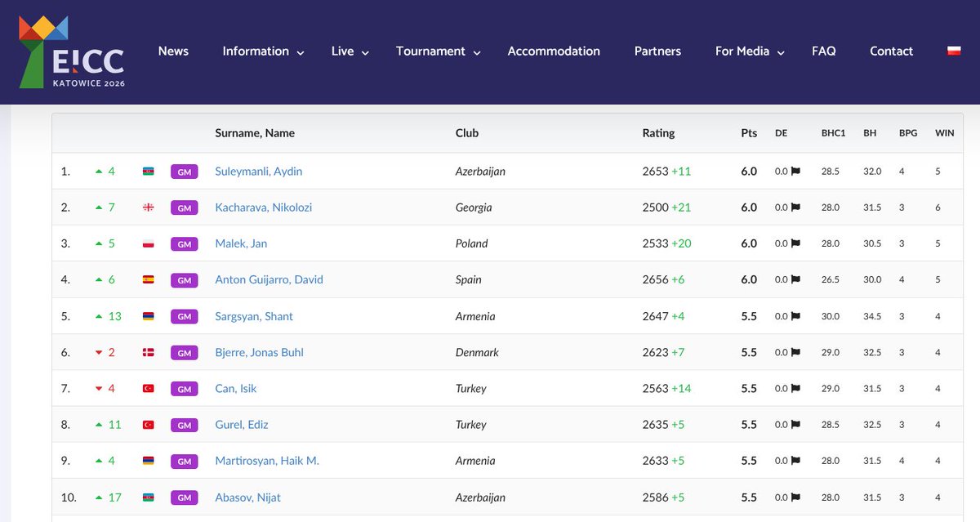The height and width of the screenshot is (522, 980).
Task: Click Turkey flag in Gurel row
Action: [149, 425]
